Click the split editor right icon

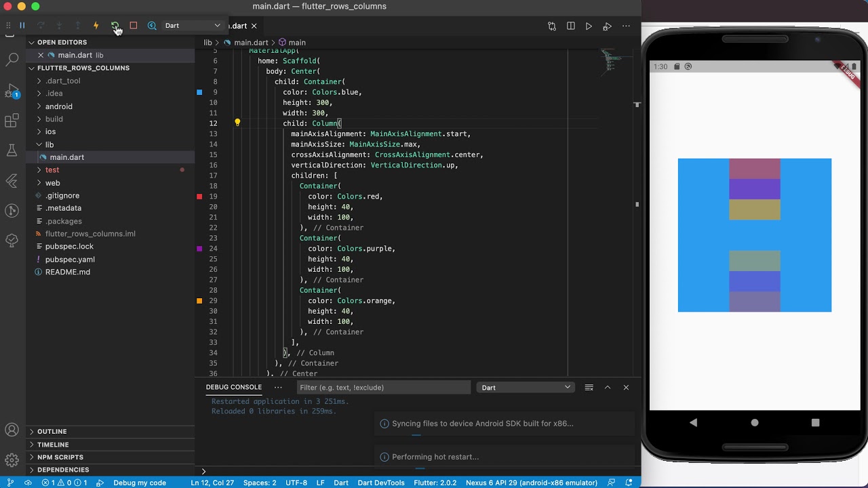(x=570, y=26)
